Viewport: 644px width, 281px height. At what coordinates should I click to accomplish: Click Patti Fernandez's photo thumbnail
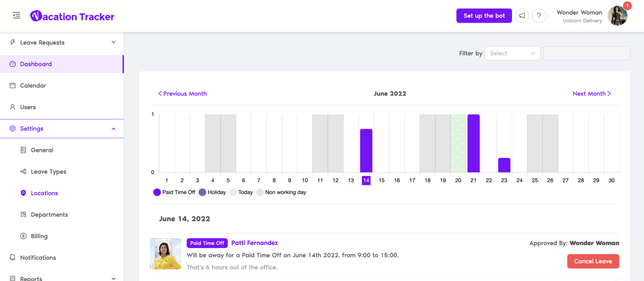tap(166, 253)
